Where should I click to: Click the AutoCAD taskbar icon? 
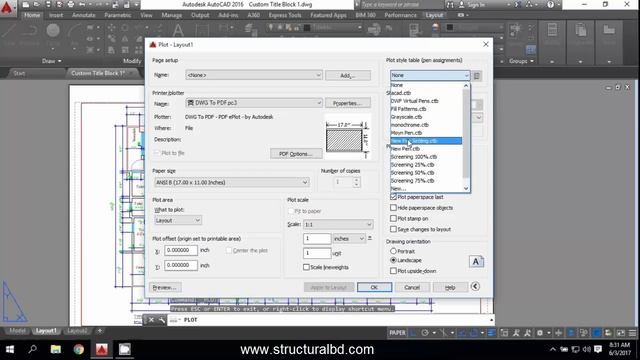(102, 349)
